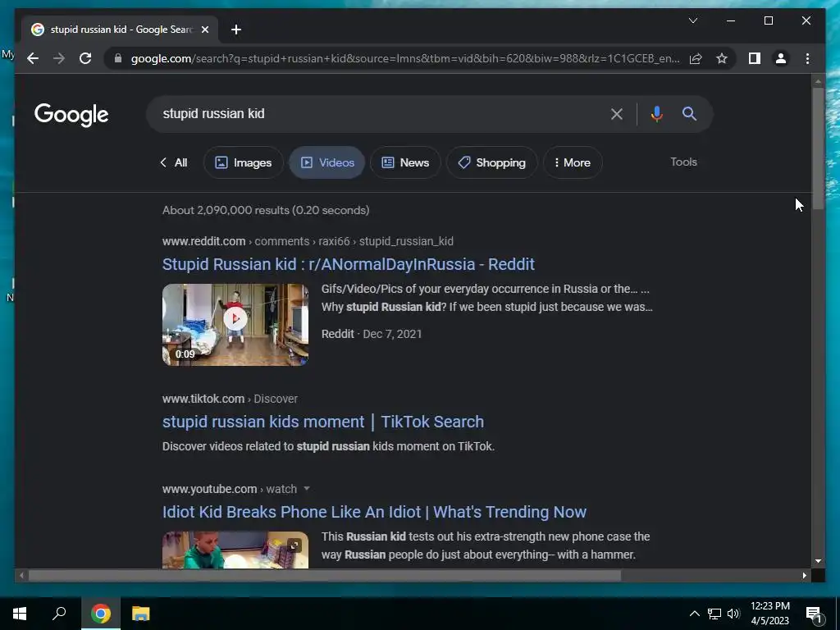Click the scroll down arrow

coord(818,561)
